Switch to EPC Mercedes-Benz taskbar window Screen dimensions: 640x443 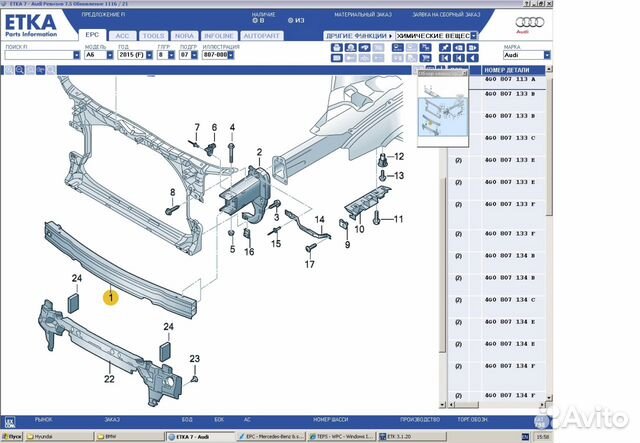(x=271, y=437)
